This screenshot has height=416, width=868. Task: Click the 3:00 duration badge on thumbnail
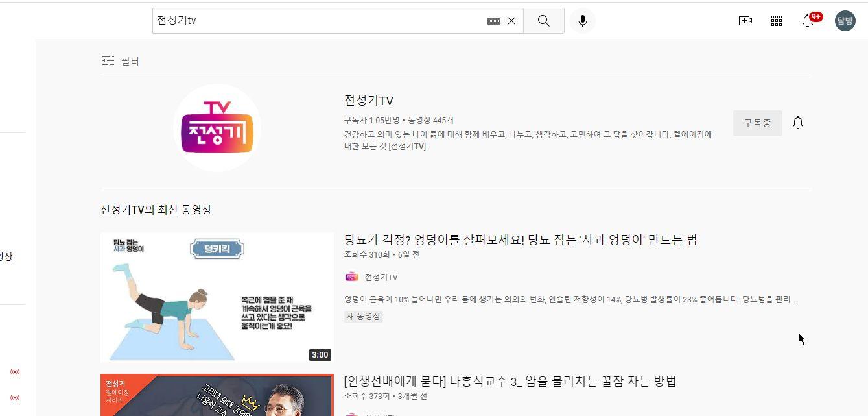click(320, 355)
